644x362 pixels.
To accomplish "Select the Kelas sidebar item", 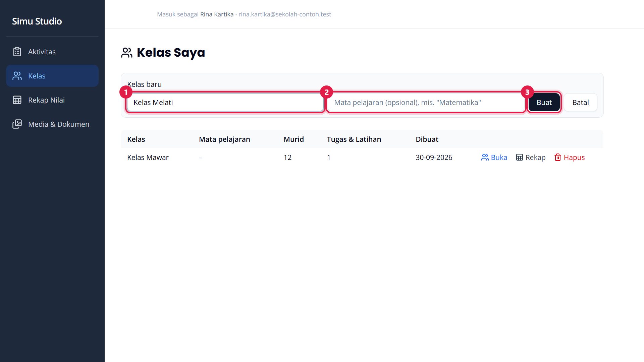I will click(52, 76).
